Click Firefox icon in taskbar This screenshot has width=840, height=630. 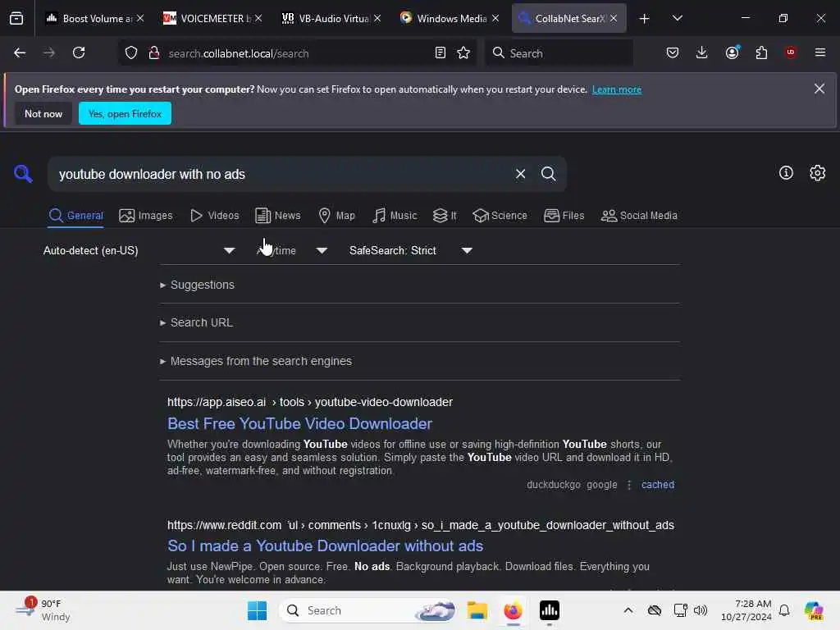[513, 610]
